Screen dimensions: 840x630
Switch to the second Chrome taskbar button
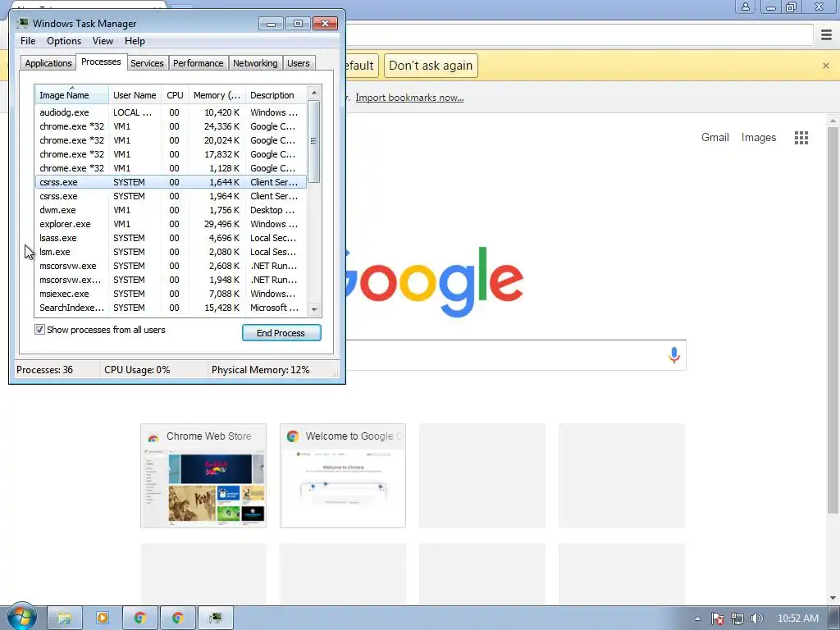(x=177, y=618)
